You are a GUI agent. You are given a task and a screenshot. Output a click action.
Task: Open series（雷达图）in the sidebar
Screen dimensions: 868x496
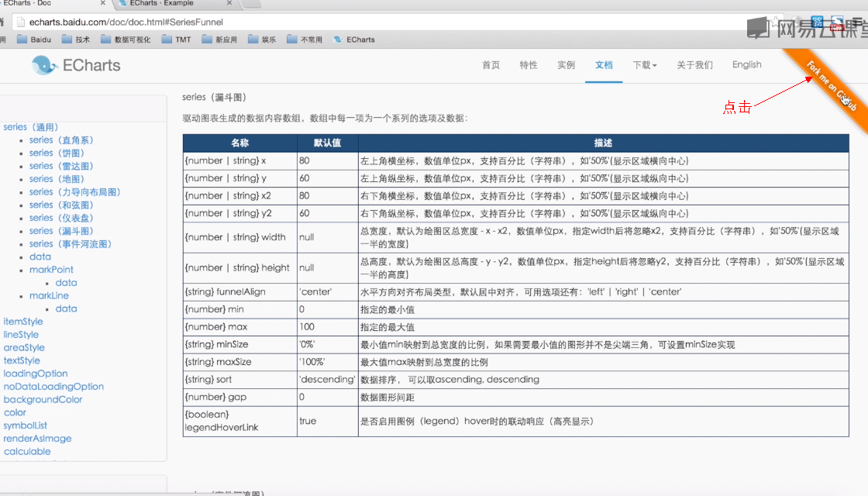(61, 166)
